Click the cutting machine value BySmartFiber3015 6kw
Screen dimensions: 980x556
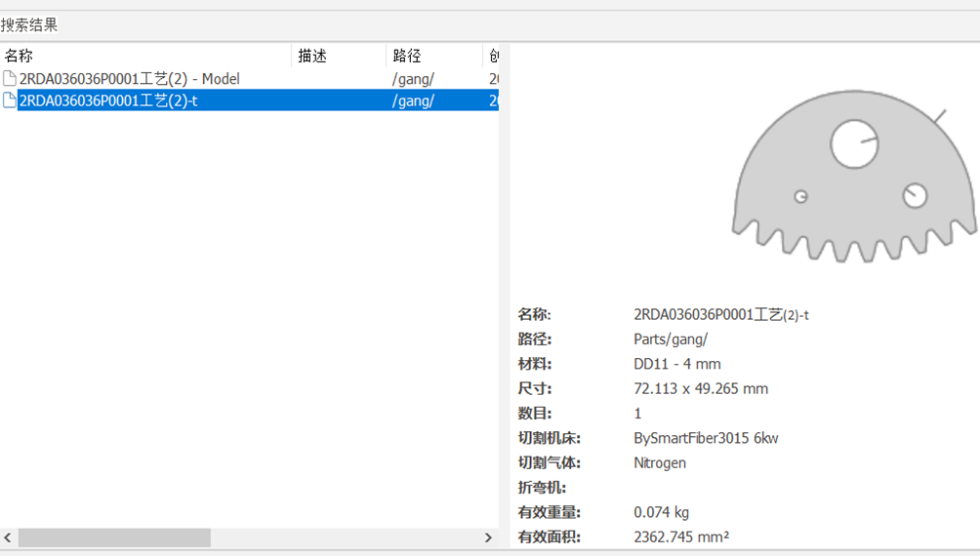click(705, 438)
